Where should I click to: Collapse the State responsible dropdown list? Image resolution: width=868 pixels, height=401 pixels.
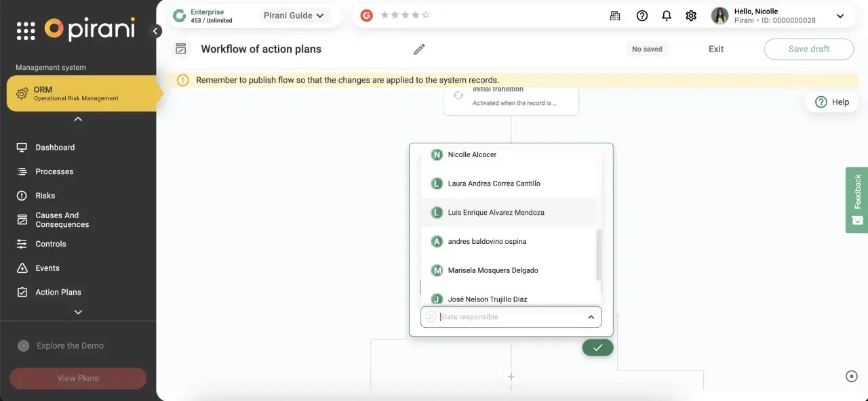(x=591, y=317)
